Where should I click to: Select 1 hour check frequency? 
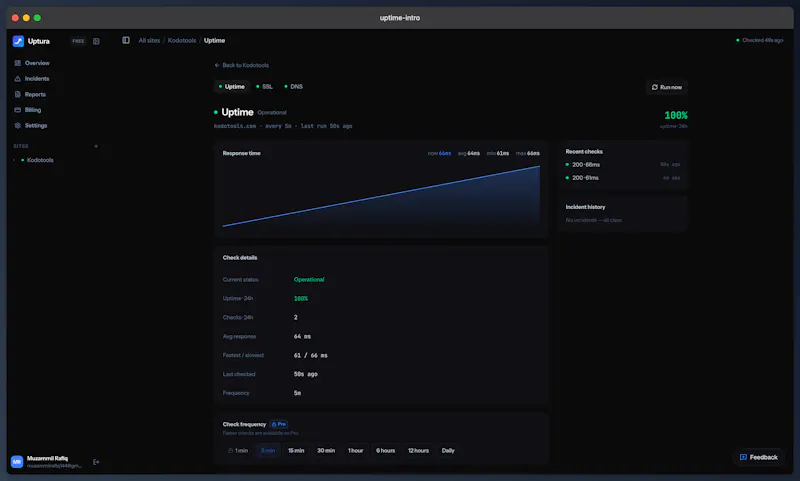pos(356,451)
